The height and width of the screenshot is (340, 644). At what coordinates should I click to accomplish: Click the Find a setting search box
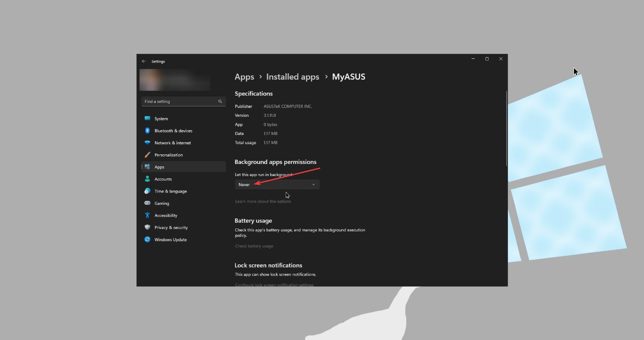pos(184,102)
